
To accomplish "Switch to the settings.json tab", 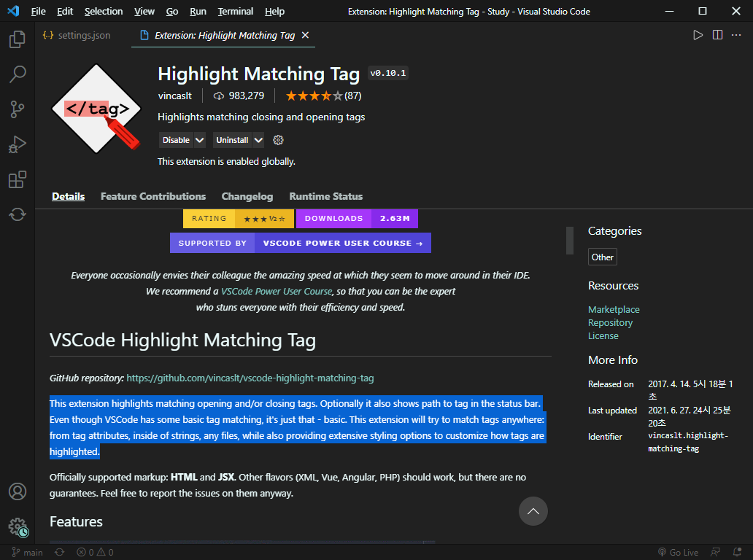I will point(77,35).
